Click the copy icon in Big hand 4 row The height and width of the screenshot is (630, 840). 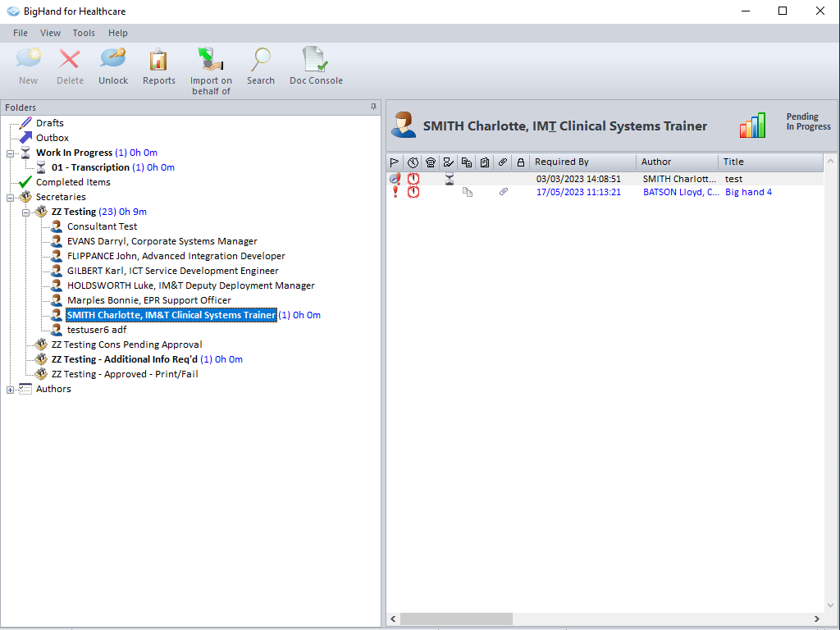point(468,192)
